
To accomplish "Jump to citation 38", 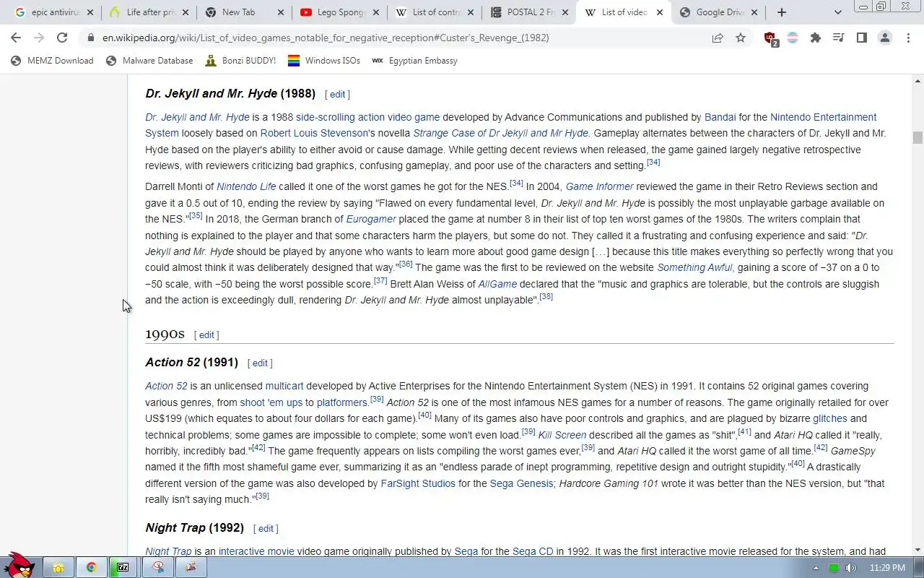I will click(x=546, y=296).
